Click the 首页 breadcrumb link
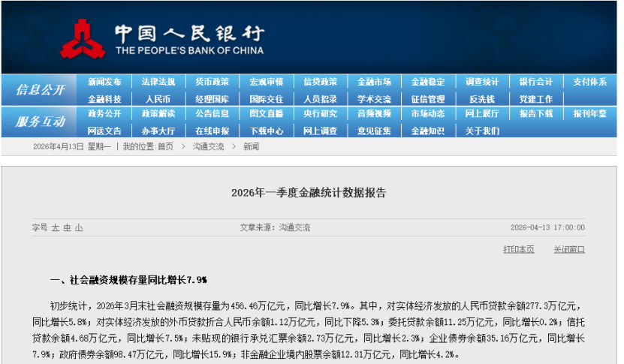The height and width of the screenshot is (364, 624). click(165, 147)
